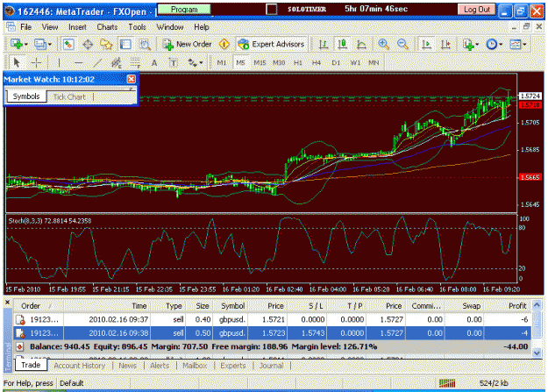Screen dimensions: 548x392
Task: Switch to MN timeframe
Action: [374, 63]
